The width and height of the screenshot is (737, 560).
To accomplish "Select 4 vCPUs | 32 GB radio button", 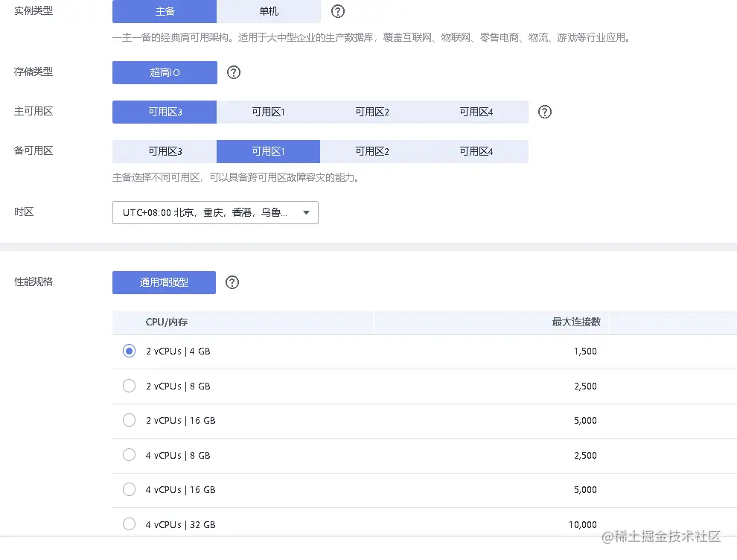I will point(130,524).
